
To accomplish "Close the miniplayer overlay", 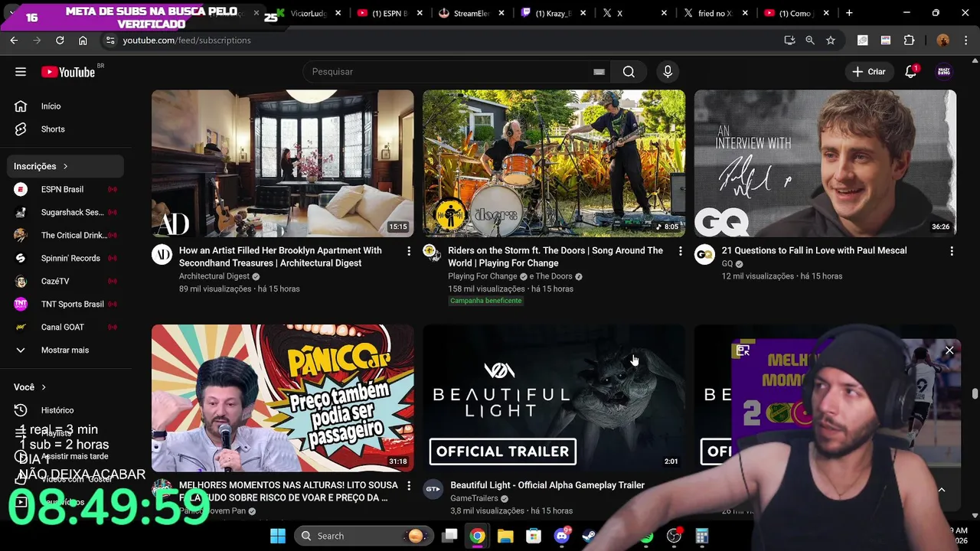I will pos(949,350).
